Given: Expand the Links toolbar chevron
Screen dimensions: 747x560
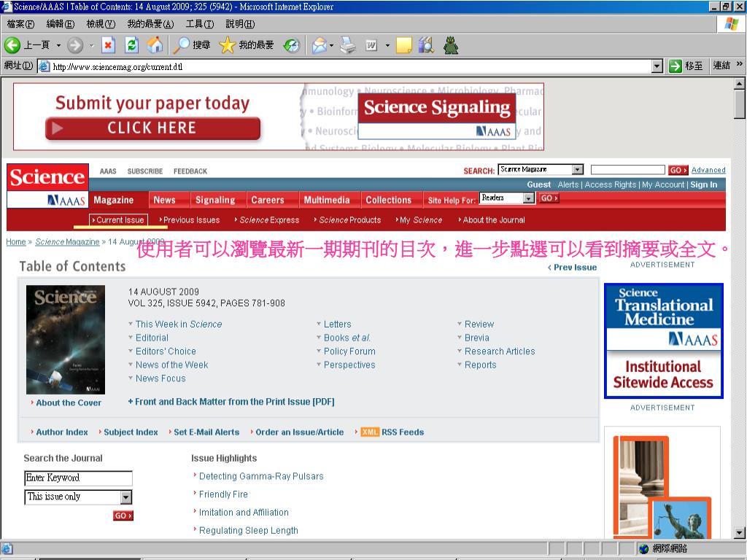Looking at the screenshot, I should click(x=740, y=64).
